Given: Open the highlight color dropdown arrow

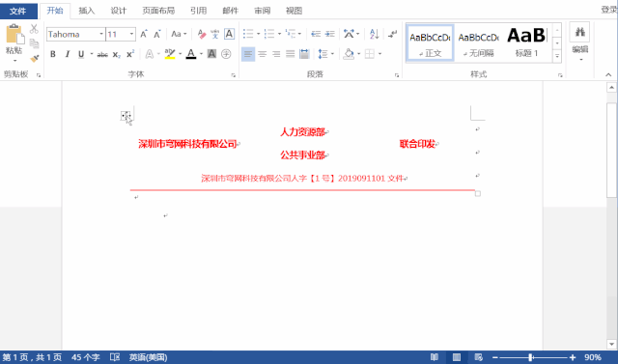Looking at the screenshot, I should click(x=181, y=54).
